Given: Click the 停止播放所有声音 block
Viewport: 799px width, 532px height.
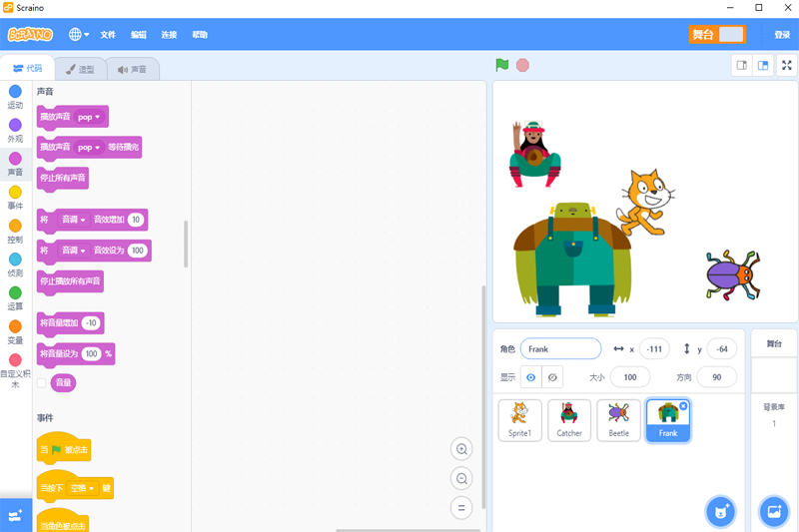Looking at the screenshot, I should [70, 281].
